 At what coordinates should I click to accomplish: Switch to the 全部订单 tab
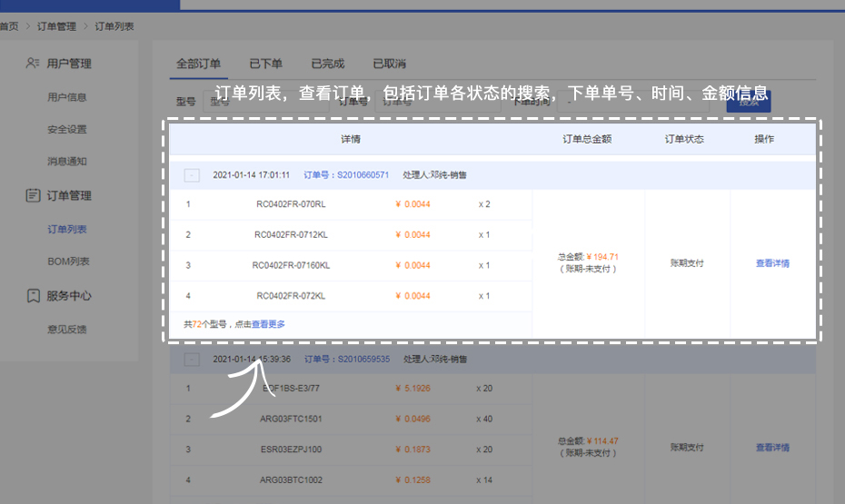click(x=198, y=64)
